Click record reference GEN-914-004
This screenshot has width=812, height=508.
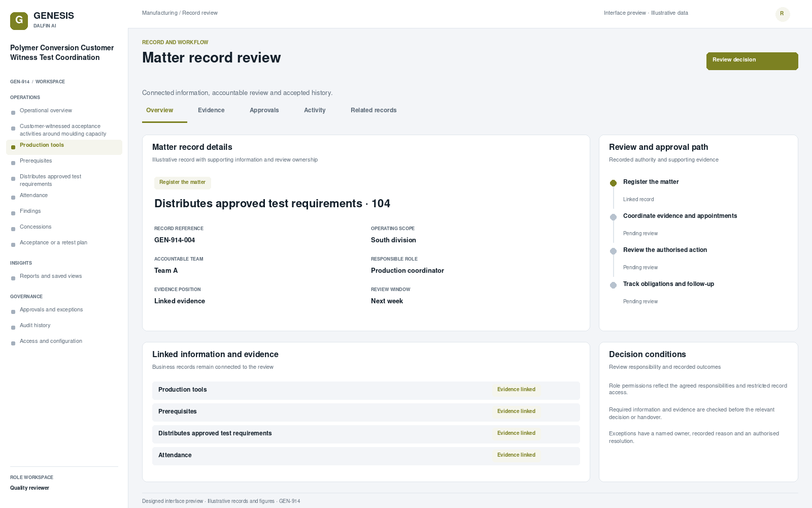click(x=175, y=240)
